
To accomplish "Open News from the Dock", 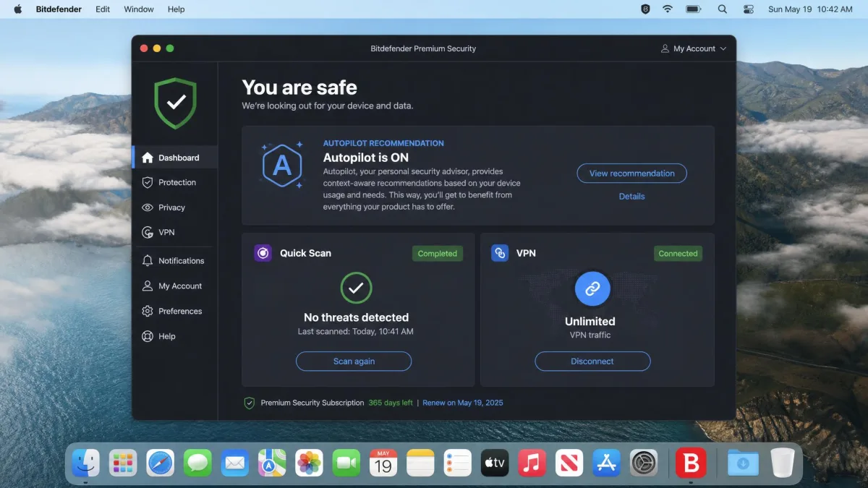I will [569, 463].
